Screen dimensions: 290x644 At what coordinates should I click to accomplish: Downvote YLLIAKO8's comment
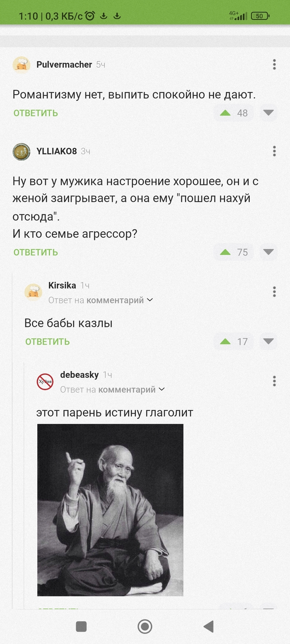[268, 252]
